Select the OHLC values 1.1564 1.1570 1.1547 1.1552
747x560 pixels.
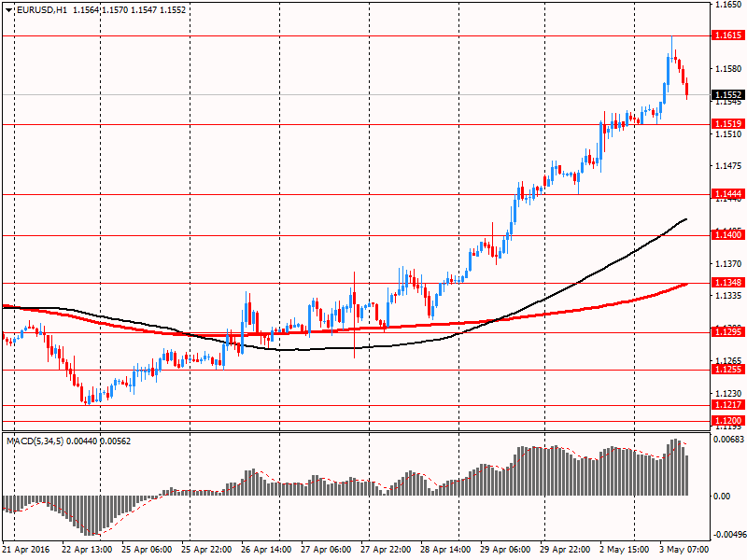[129, 10]
